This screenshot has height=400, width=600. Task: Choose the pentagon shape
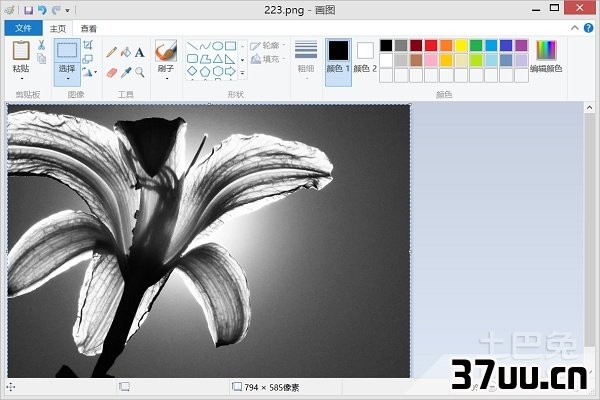[205, 71]
